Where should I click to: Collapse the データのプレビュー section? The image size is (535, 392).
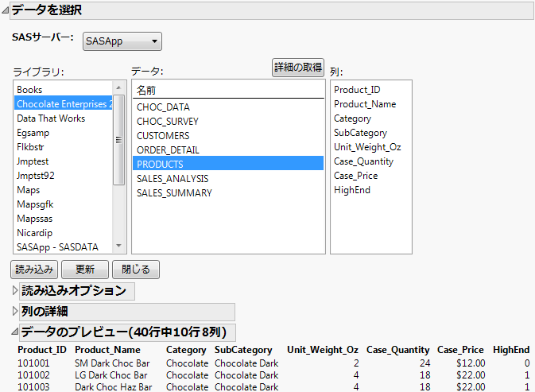15,332
